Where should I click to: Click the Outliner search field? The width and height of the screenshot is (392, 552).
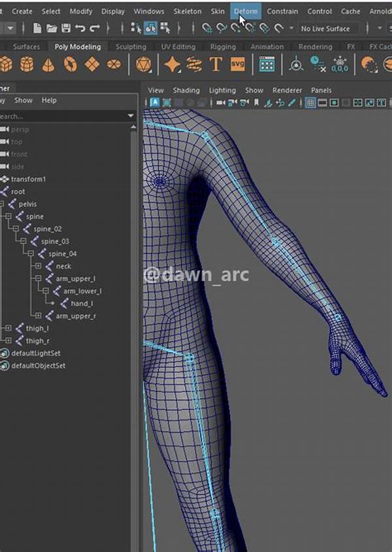tap(65, 116)
